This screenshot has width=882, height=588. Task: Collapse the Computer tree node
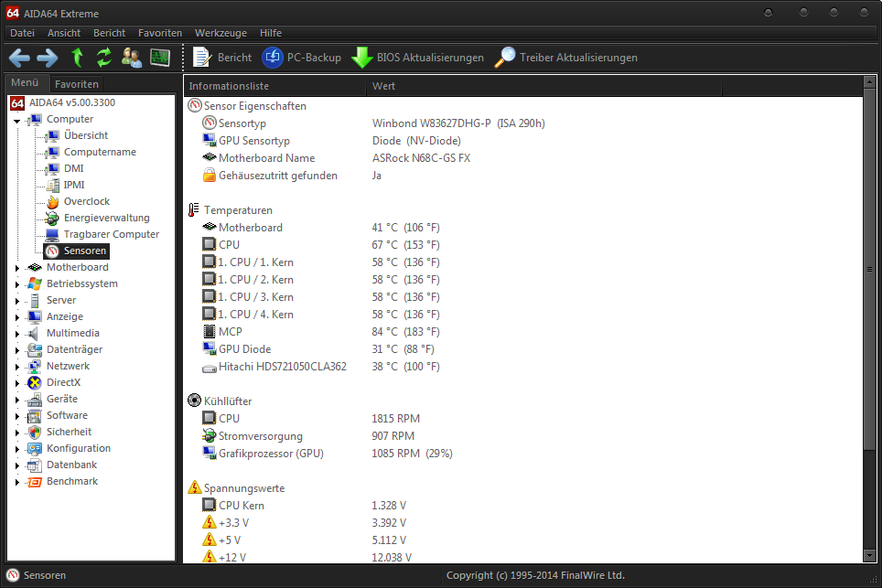(16, 121)
